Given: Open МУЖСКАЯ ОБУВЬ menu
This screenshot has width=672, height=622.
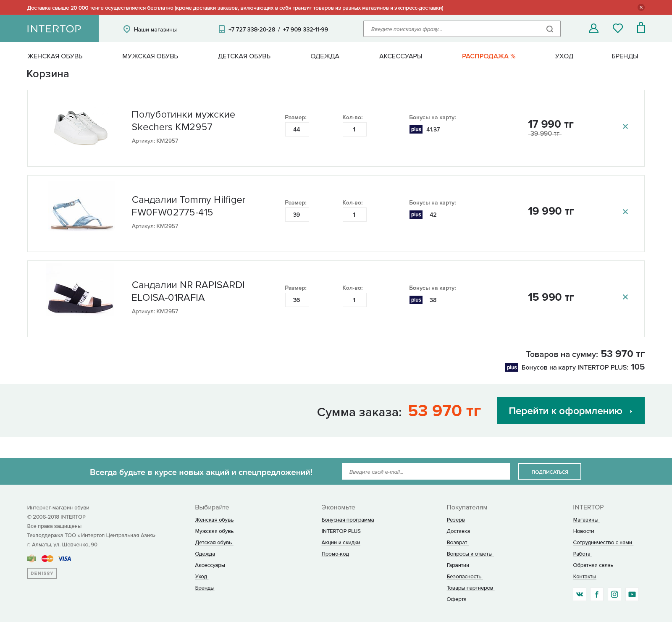Looking at the screenshot, I should point(150,56).
